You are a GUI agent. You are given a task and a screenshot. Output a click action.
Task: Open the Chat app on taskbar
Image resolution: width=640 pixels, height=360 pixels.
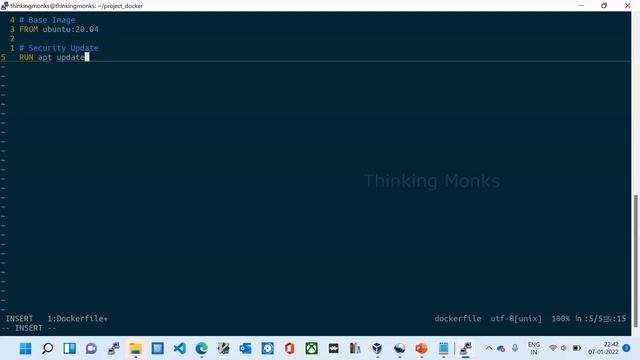coord(91,349)
